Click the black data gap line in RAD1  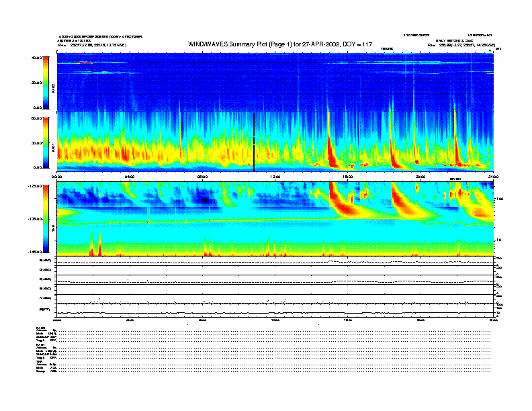tap(254, 142)
